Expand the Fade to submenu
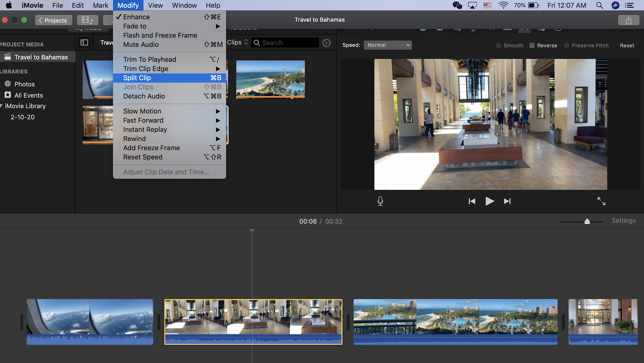This screenshot has height=363, width=644. point(169,26)
